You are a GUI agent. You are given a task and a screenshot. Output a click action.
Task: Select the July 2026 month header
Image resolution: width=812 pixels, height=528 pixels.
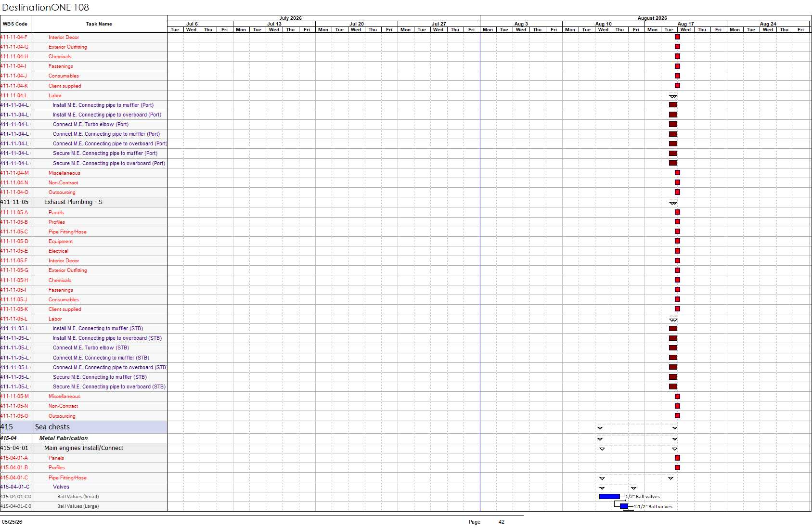click(290, 18)
